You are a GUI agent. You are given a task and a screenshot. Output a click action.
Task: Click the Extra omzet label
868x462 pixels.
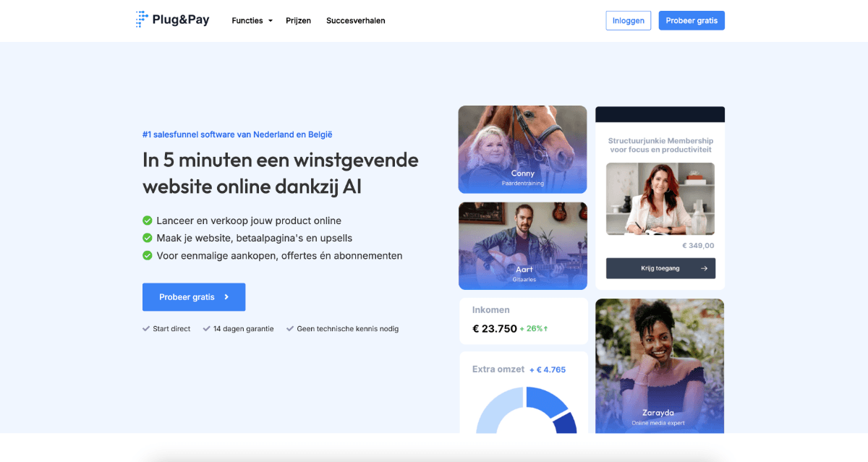(498, 369)
